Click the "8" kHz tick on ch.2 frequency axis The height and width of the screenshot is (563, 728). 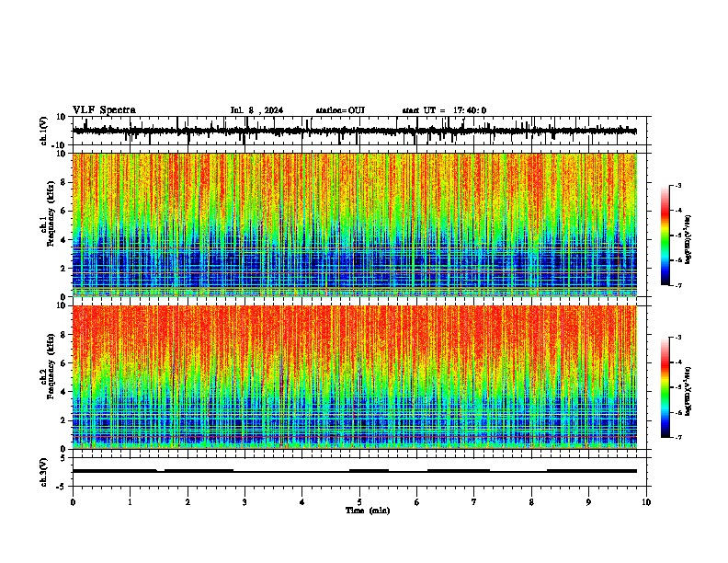[63, 335]
